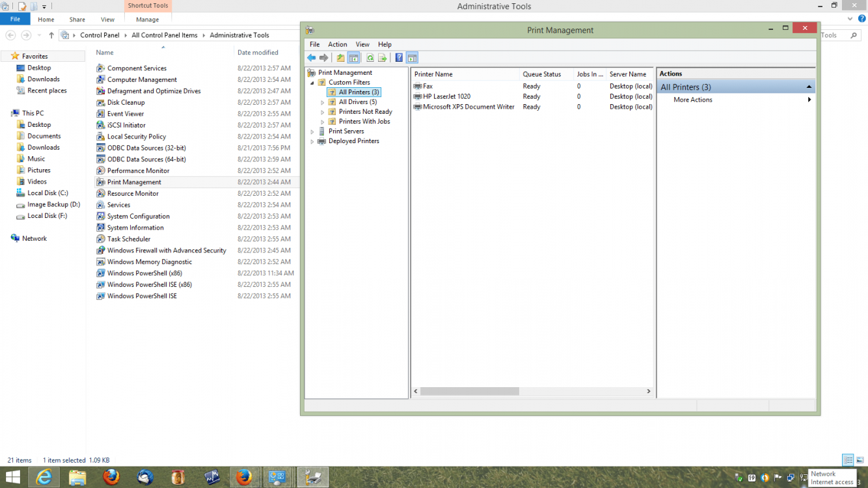The image size is (868, 488).
Task: Open File Explorer from the taskbar
Action: pyautogui.click(x=77, y=478)
